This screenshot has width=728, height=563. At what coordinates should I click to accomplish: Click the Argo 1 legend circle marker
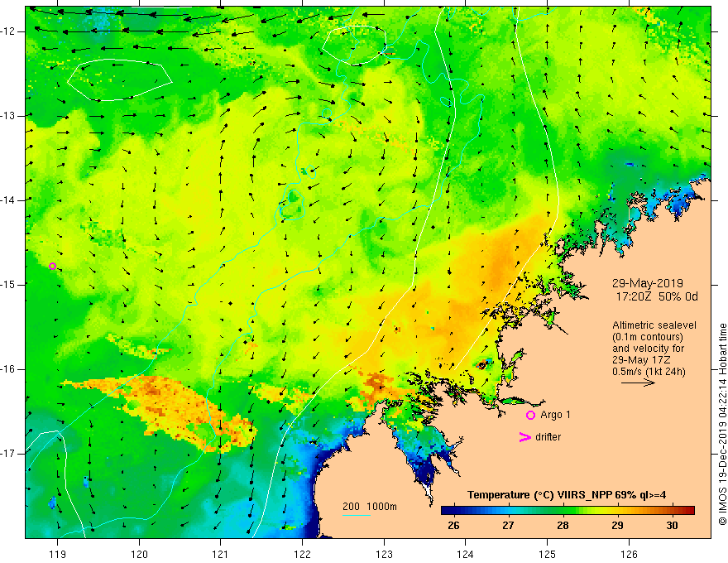pyautogui.click(x=530, y=416)
